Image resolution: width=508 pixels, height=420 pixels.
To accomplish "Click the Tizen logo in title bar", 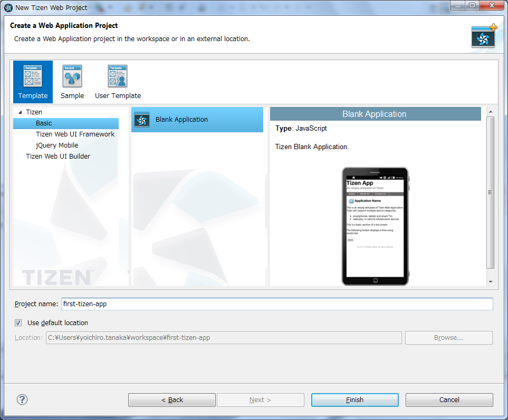I will coord(8,7).
